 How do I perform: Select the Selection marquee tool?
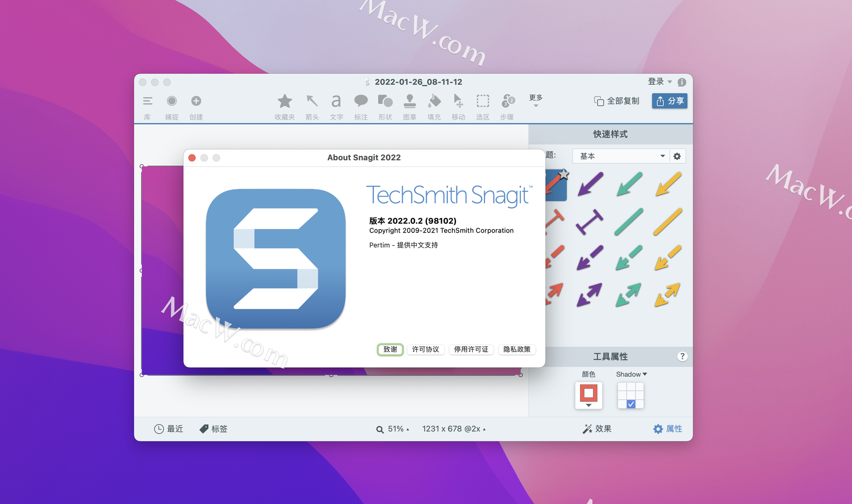(483, 101)
